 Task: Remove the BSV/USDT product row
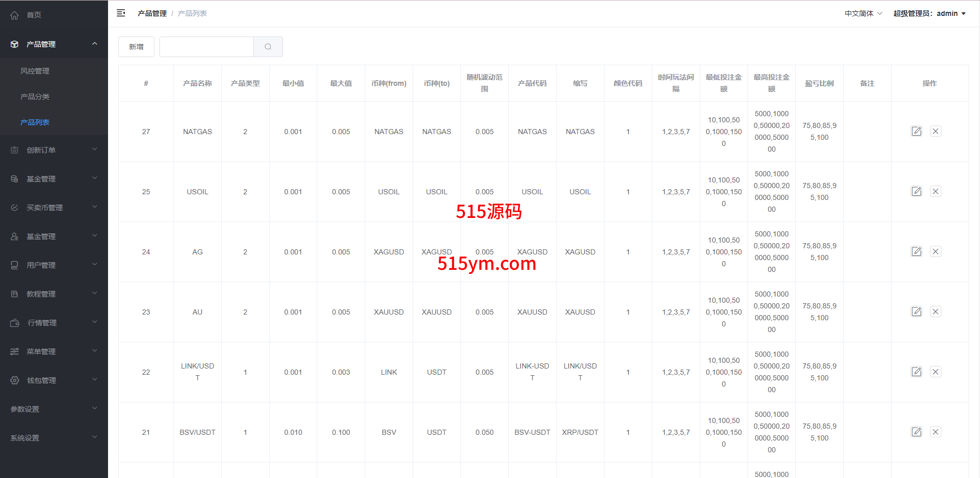(935, 432)
